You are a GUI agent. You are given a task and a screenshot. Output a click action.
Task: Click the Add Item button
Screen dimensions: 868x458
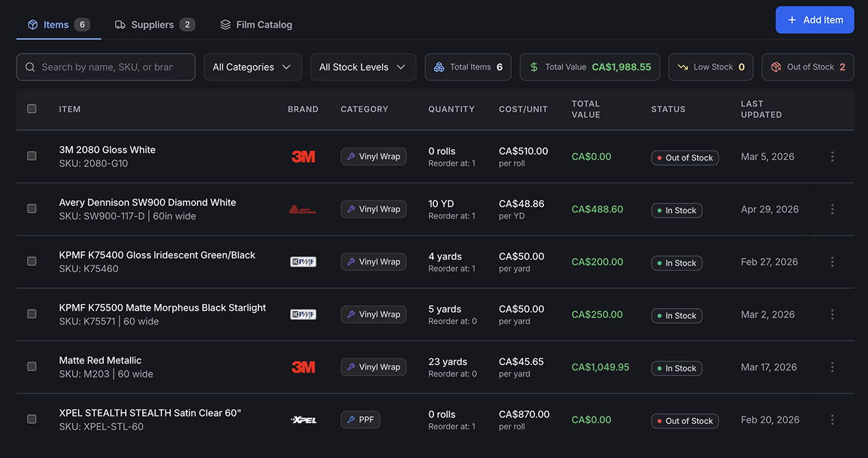pos(815,20)
